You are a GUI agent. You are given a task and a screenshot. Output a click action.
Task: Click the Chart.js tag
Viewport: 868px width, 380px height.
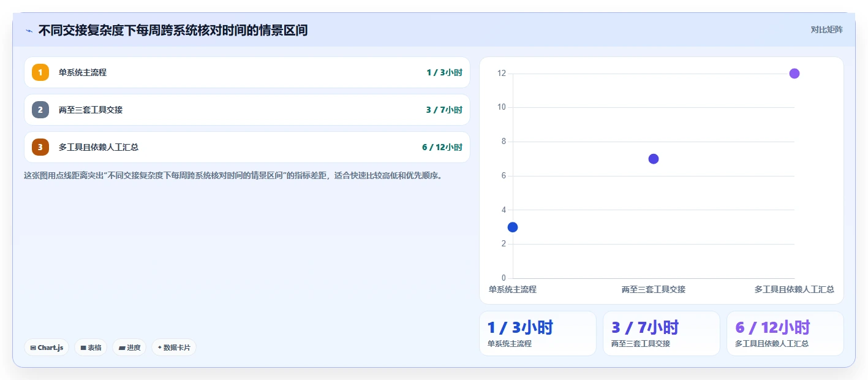tap(47, 348)
